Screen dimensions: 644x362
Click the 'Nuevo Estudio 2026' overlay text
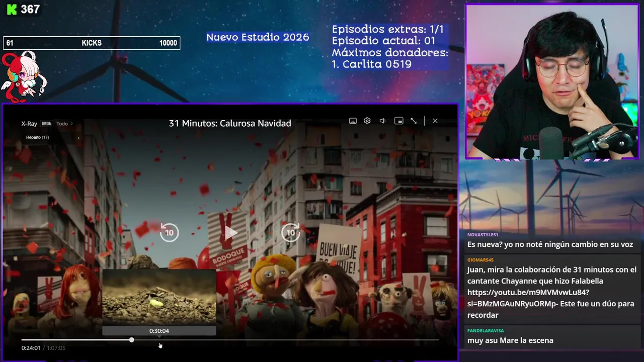258,37
